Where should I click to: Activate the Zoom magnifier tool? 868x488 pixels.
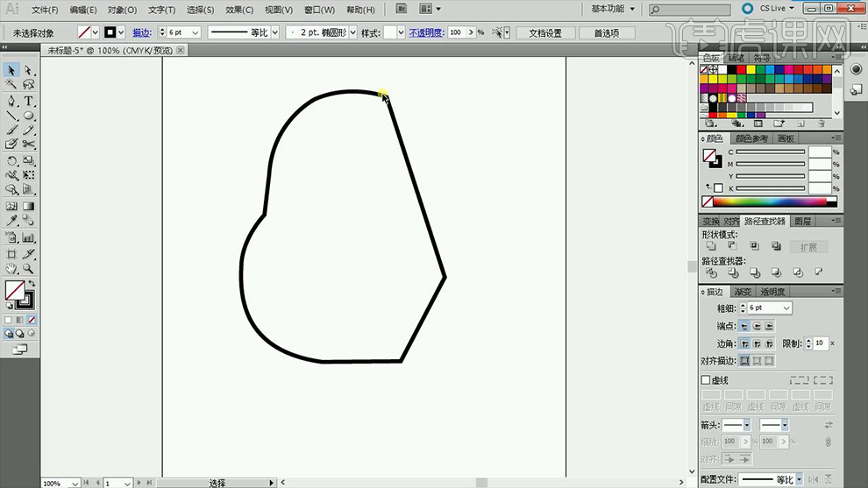pos(29,269)
